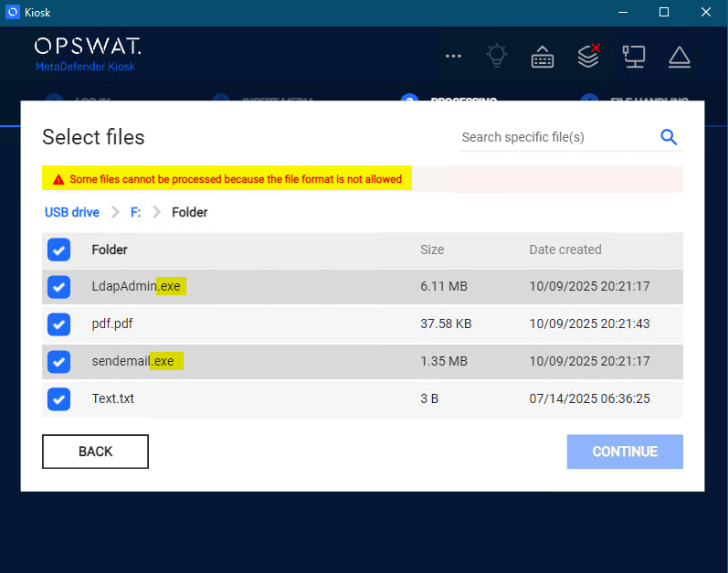Select the Text.txt file name
Screen dimensions: 728x573
click(x=113, y=398)
